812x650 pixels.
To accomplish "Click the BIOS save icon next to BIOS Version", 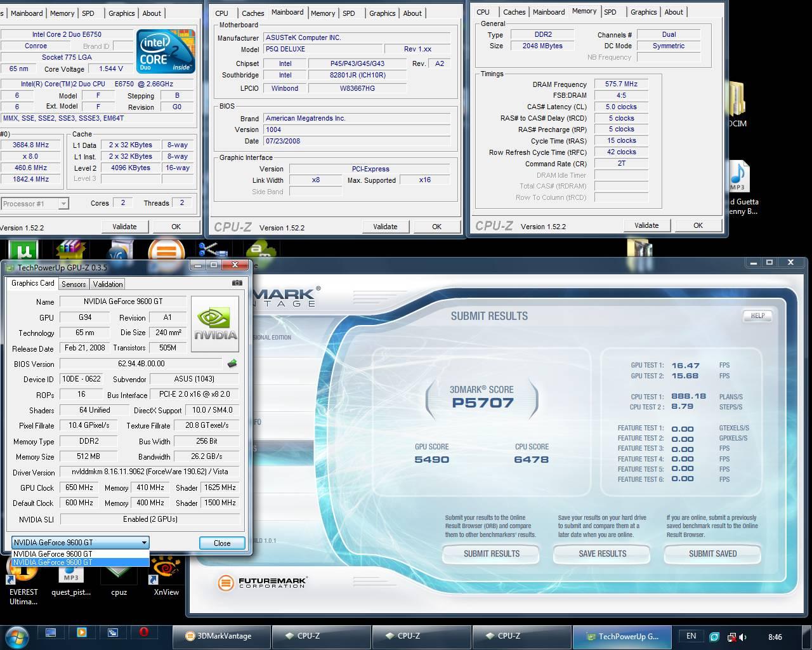I will [232, 364].
